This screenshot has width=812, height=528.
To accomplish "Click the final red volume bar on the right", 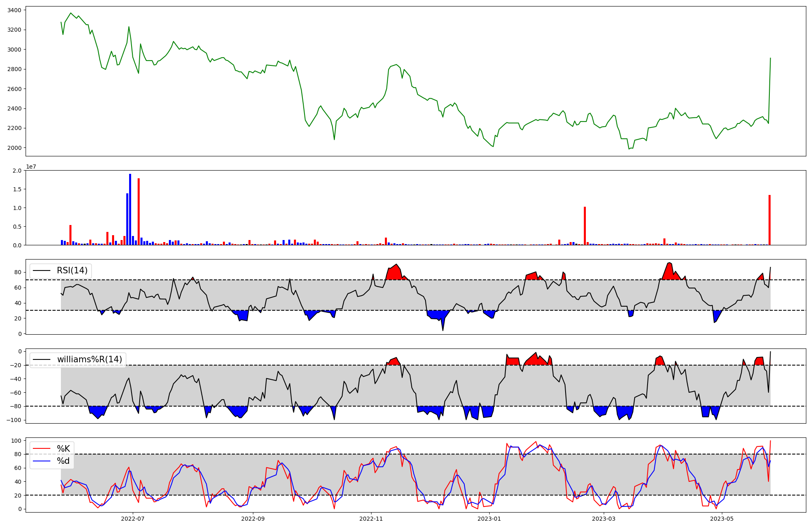I will click(x=769, y=220).
